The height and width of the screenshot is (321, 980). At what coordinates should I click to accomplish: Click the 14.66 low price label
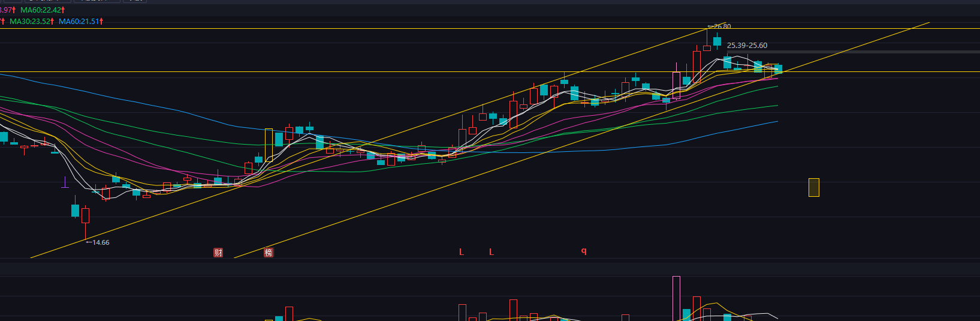(98, 242)
